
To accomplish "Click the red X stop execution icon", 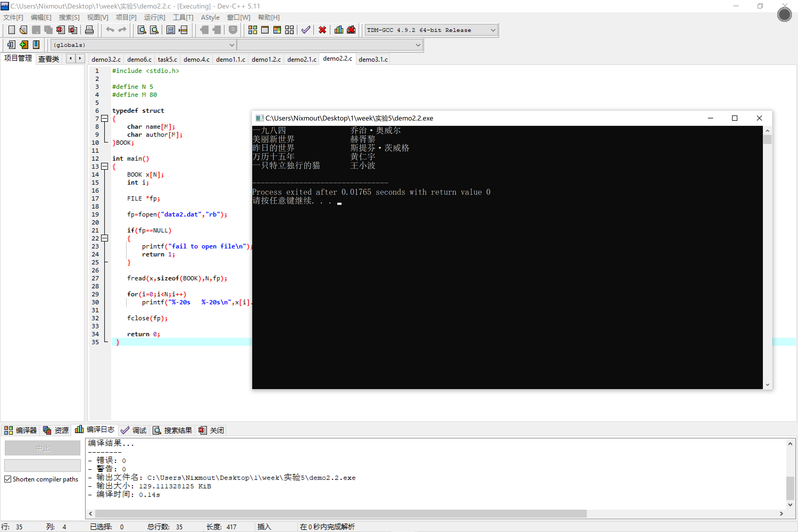I will pos(322,30).
